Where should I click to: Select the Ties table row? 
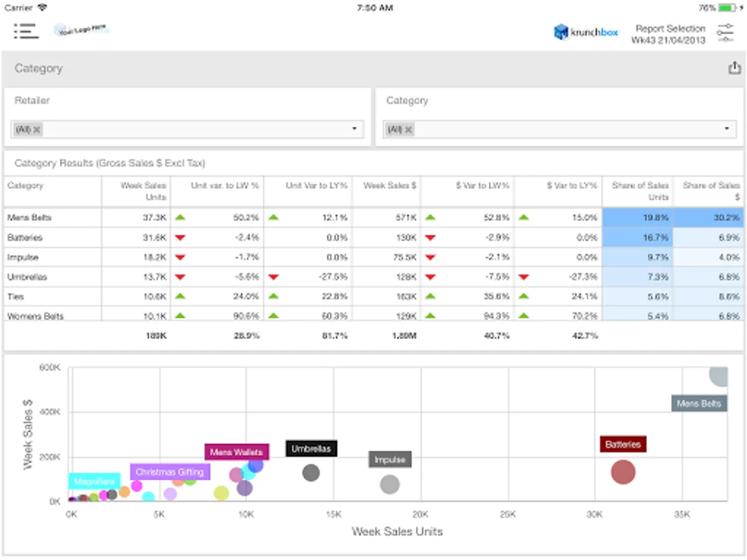point(374,297)
